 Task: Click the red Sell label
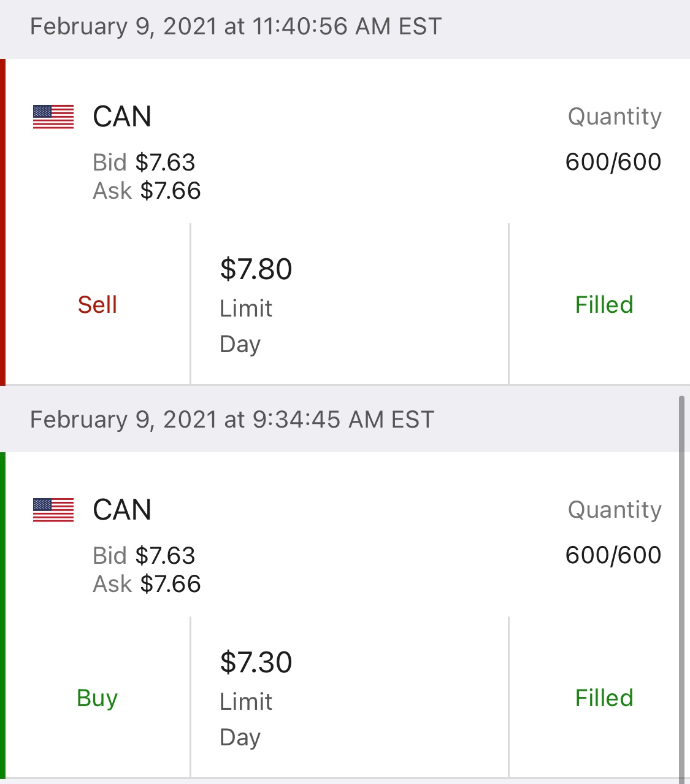pos(98,305)
